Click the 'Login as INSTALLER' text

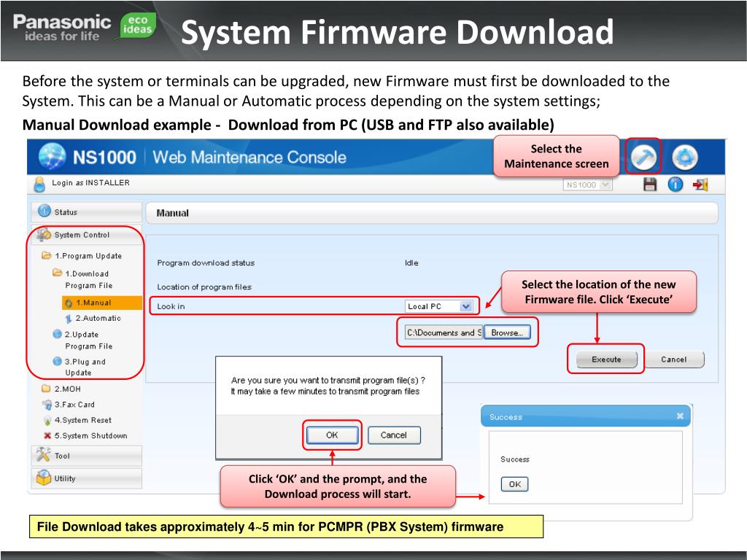click(x=90, y=183)
